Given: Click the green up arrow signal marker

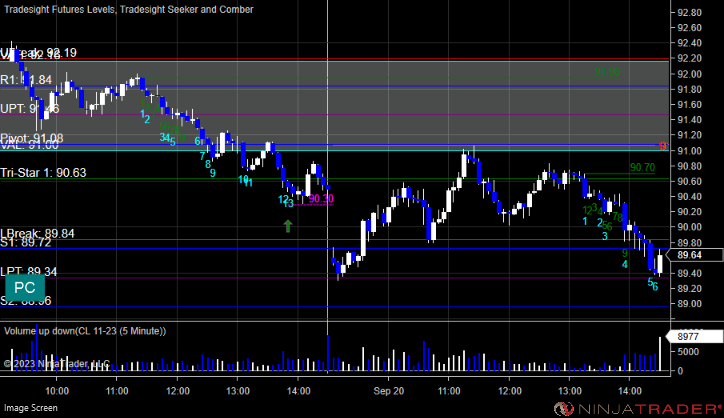Looking at the screenshot, I should [x=288, y=226].
